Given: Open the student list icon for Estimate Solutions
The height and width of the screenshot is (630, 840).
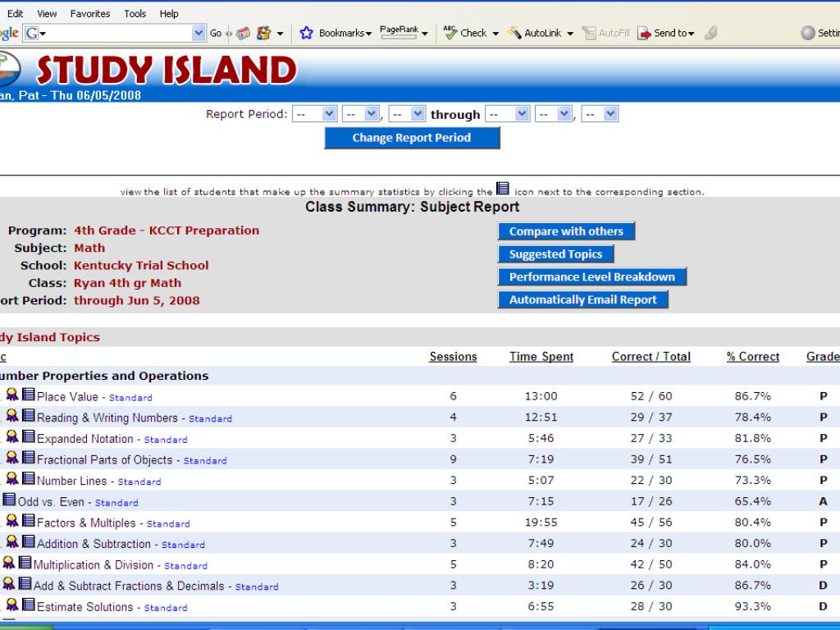Looking at the screenshot, I should pos(29,605).
